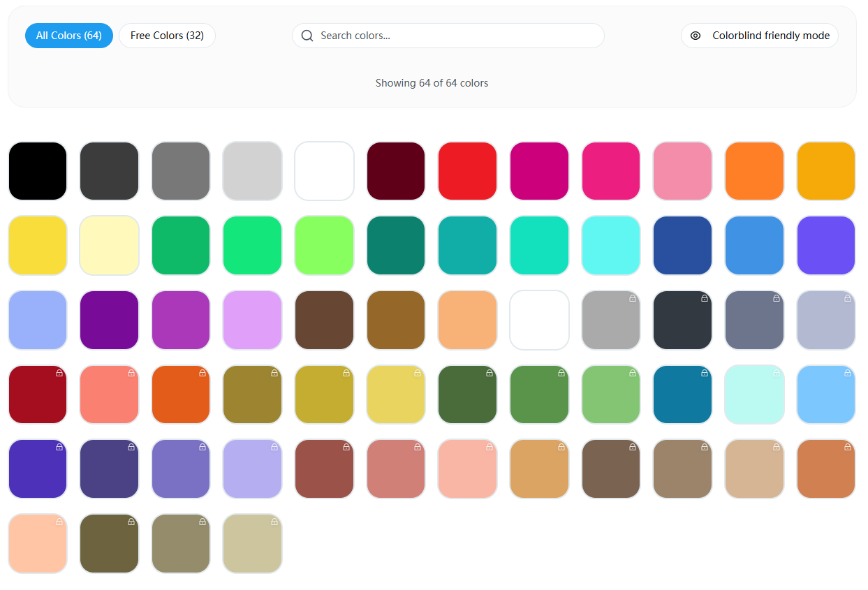Click the lock icon on the dark crimson swatch
The width and height of the screenshot is (868, 590).
(59, 373)
